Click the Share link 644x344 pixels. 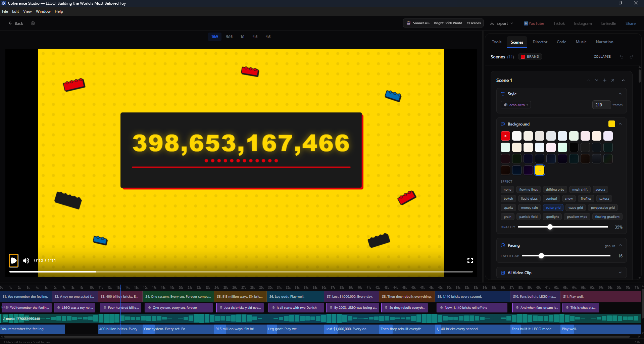click(x=630, y=23)
